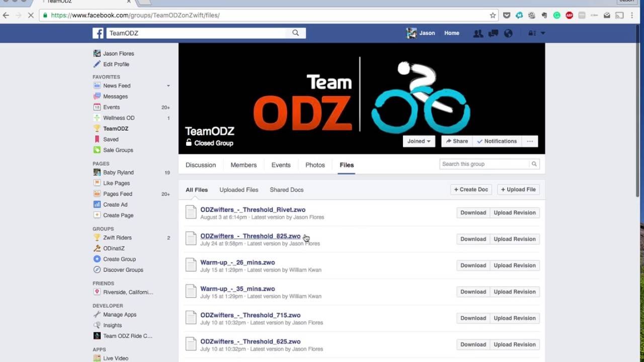Upload revision for Threshold_825.zwo
This screenshot has width=644, height=362.
[x=515, y=239]
